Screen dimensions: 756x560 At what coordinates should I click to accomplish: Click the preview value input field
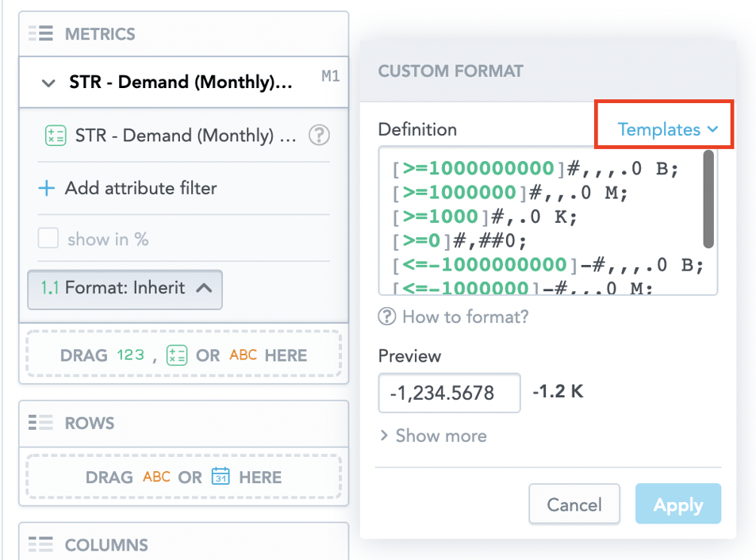point(449,393)
